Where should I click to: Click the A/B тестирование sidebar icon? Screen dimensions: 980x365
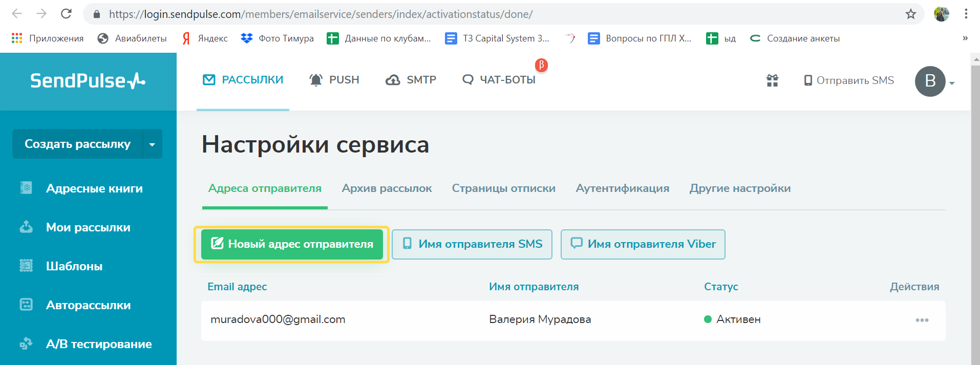(26, 343)
